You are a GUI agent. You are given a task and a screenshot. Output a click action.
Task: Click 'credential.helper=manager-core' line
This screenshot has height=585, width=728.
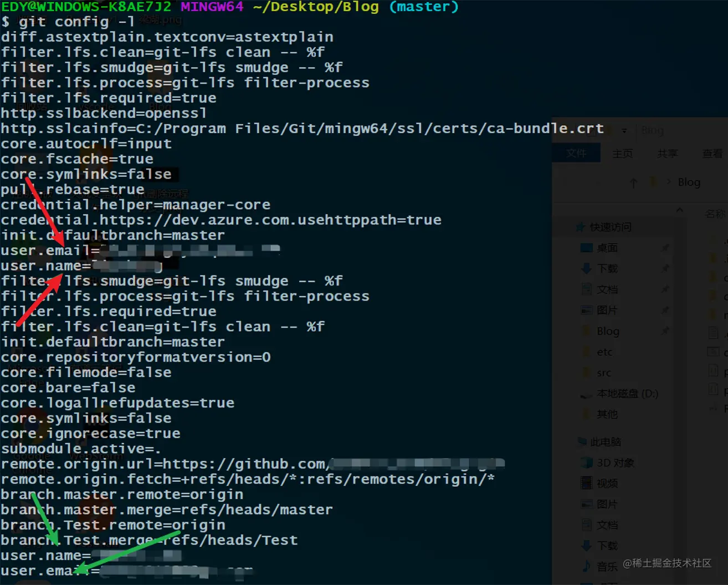coord(136,205)
